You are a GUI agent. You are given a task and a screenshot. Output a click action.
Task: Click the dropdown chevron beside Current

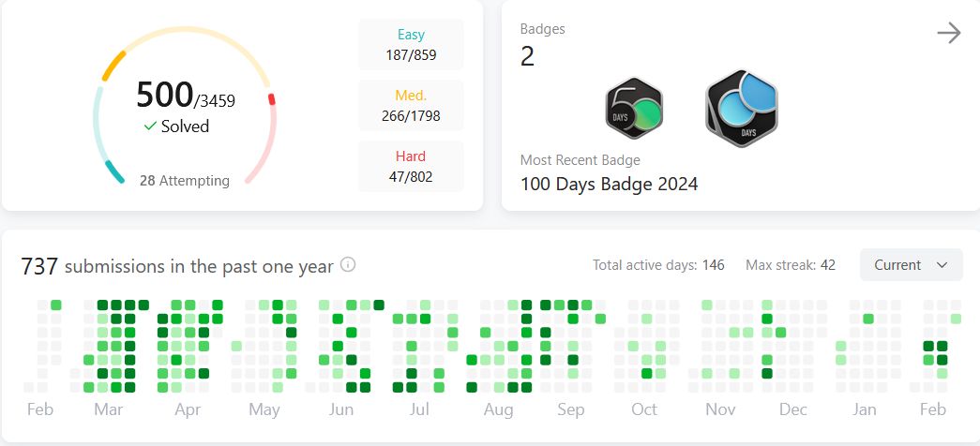point(942,265)
